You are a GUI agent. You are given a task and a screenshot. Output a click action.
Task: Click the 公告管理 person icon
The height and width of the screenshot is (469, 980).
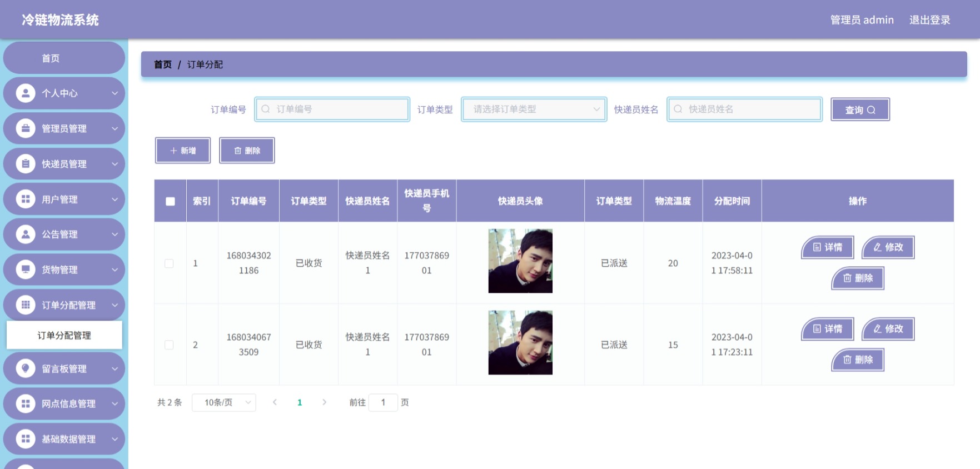tap(26, 234)
